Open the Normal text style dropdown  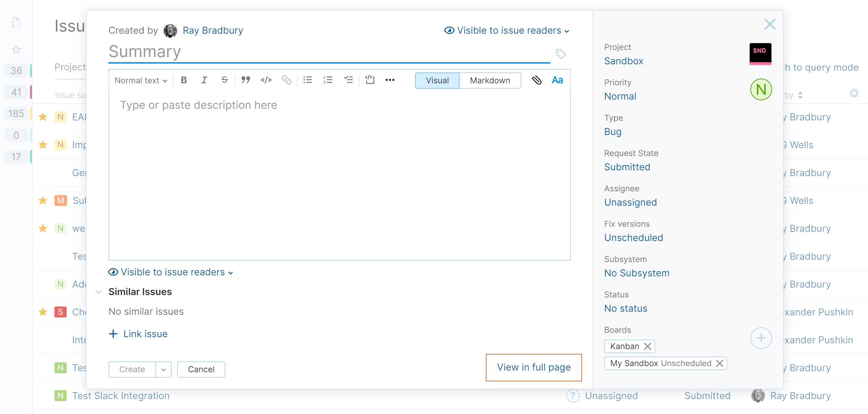(x=140, y=80)
